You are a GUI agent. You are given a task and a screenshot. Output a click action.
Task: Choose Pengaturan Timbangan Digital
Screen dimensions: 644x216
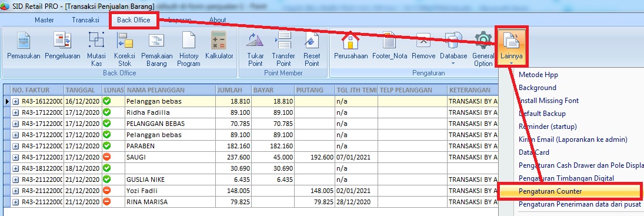[x=566, y=178]
